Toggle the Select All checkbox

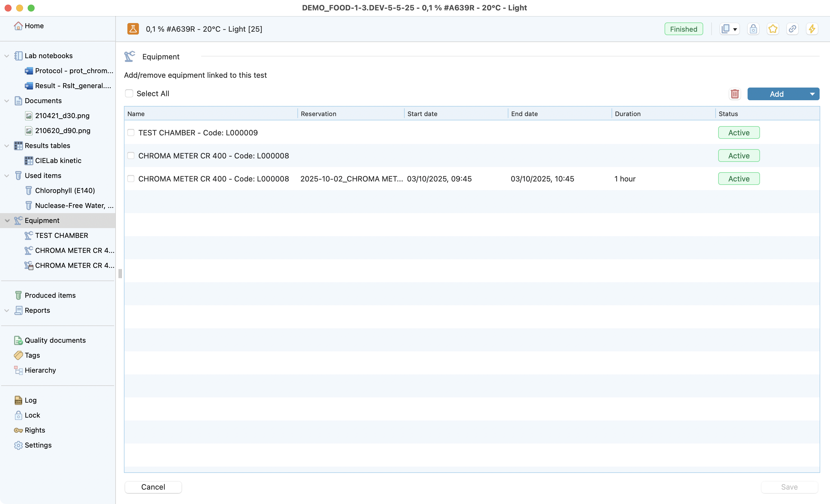(129, 94)
